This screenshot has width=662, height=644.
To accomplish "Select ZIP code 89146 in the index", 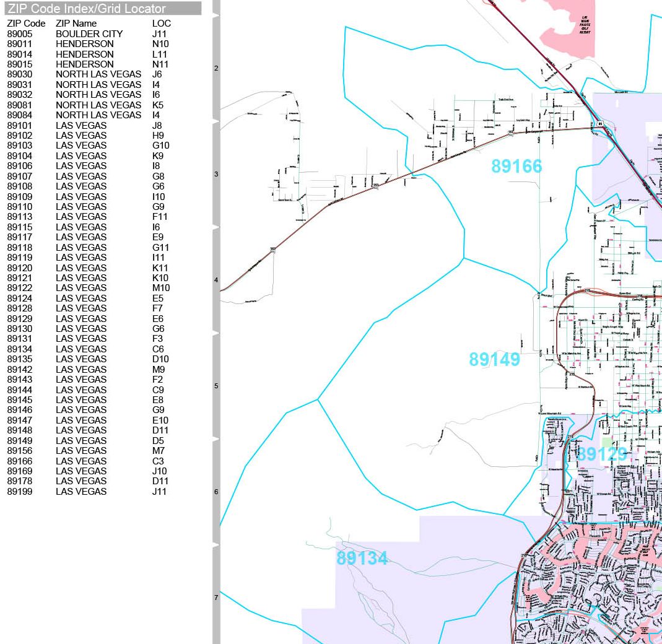I will [20, 410].
